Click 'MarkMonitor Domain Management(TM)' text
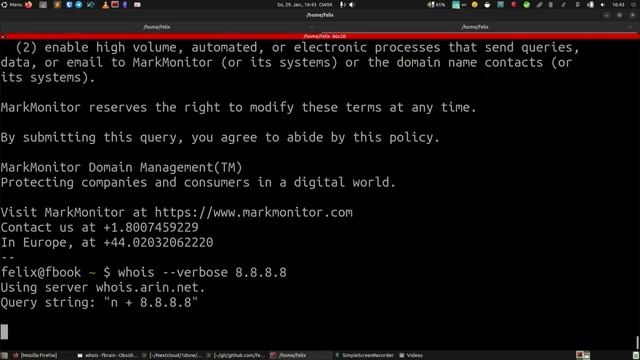This screenshot has height=360, width=640. [x=122, y=167]
